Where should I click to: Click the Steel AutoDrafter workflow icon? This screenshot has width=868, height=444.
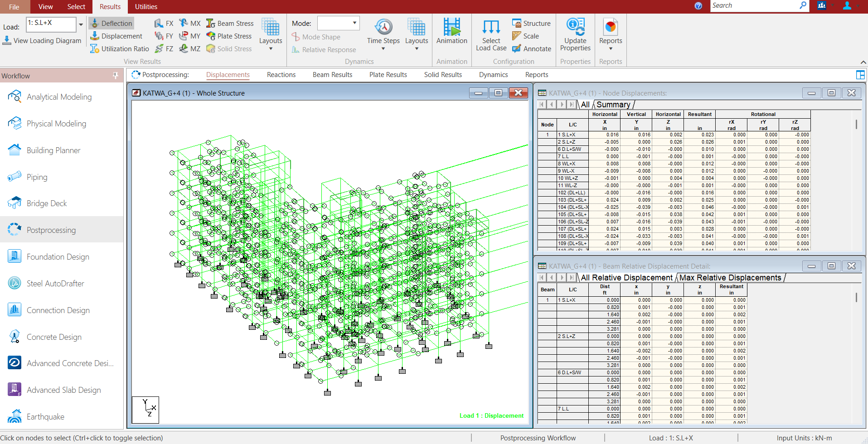pos(15,283)
